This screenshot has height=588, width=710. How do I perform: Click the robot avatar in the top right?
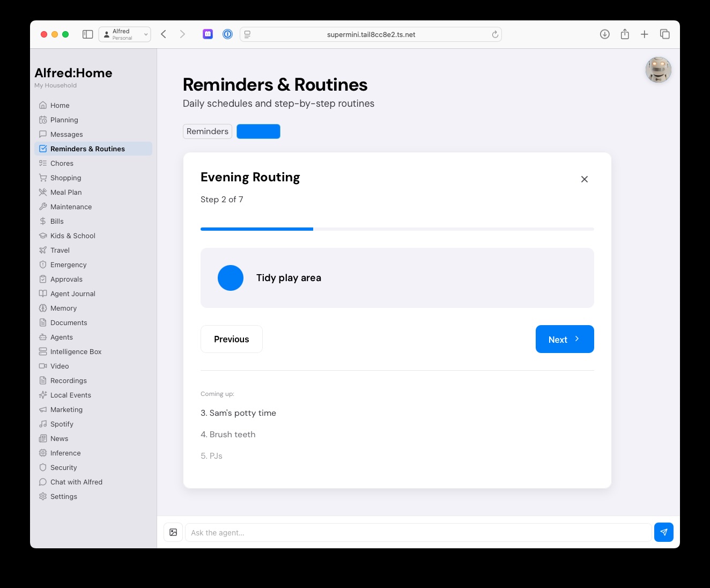(x=658, y=70)
